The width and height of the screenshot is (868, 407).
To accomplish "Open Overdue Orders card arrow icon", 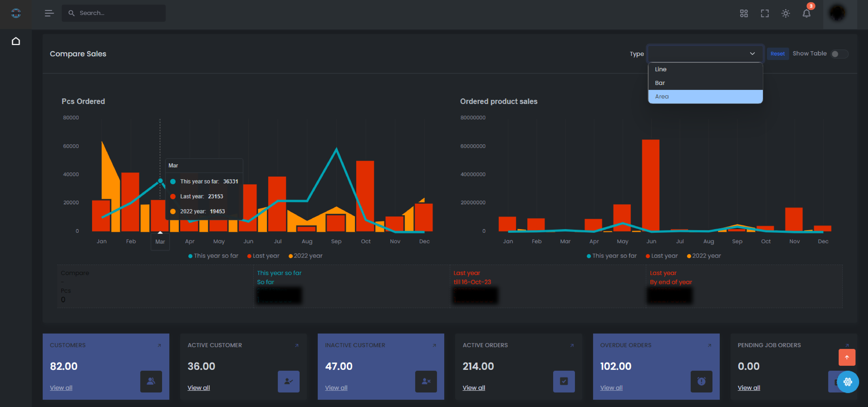I will [x=709, y=345].
